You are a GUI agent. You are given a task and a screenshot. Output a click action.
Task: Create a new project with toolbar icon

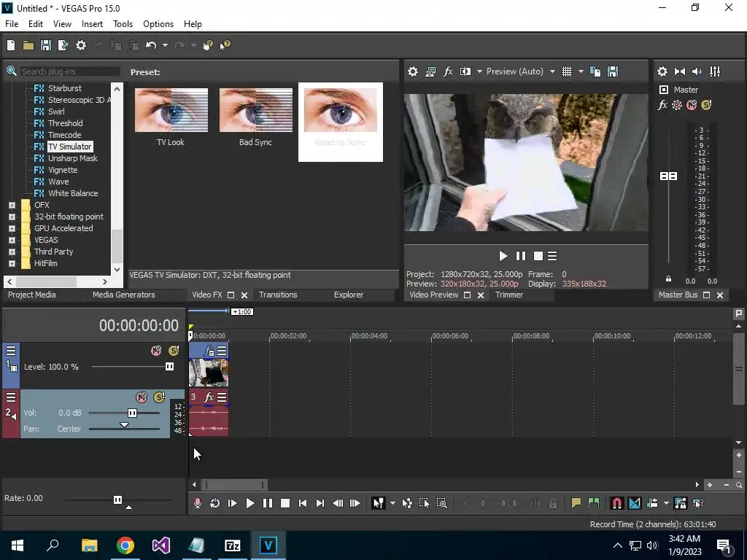(x=11, y=45)
